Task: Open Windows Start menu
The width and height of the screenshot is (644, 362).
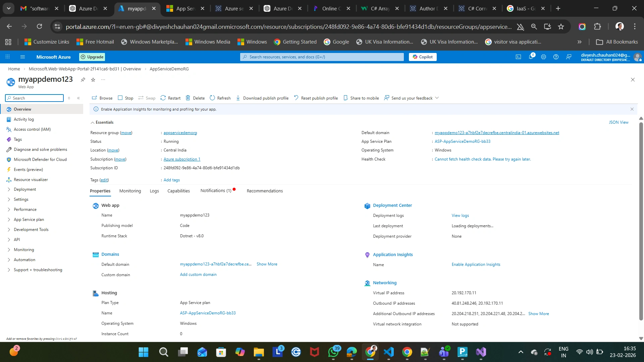Action: 144,352
